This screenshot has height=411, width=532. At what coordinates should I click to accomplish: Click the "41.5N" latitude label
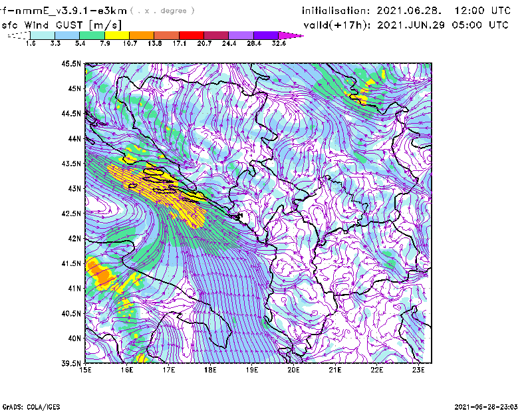click(x=71, y=263)
